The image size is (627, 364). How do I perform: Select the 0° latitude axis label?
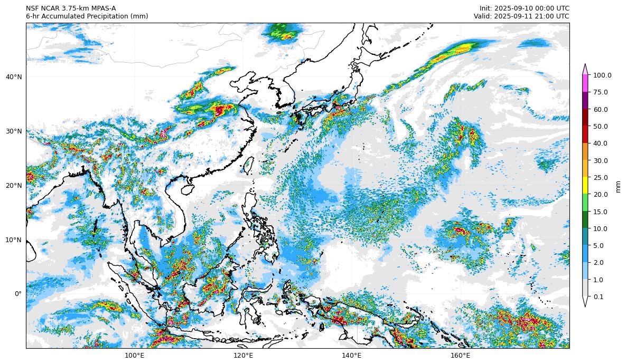tap(18, 294)
